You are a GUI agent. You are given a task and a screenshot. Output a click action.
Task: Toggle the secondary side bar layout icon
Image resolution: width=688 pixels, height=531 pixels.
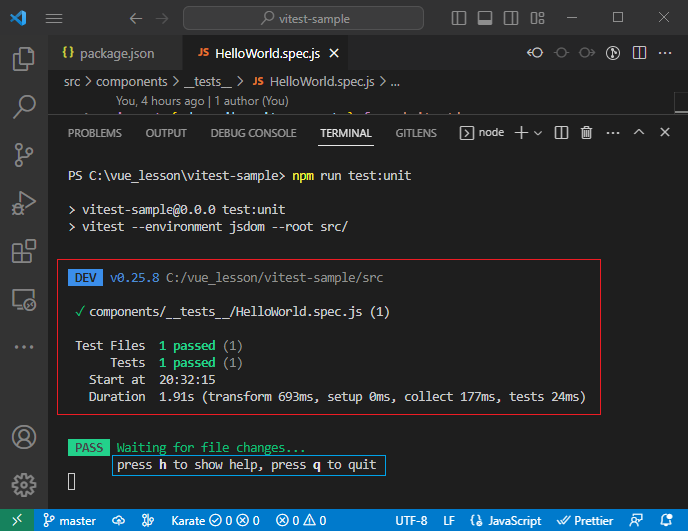(x=511, y=18)
